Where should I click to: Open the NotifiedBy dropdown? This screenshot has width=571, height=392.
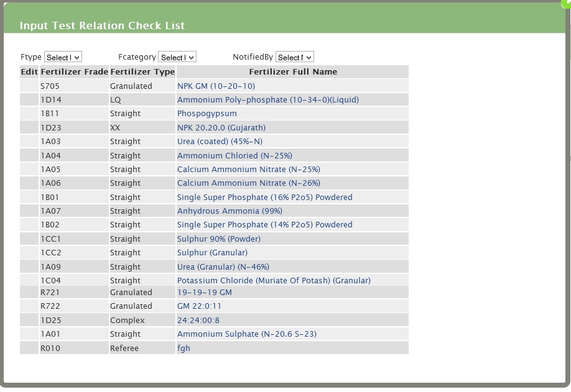coord(294,57)
